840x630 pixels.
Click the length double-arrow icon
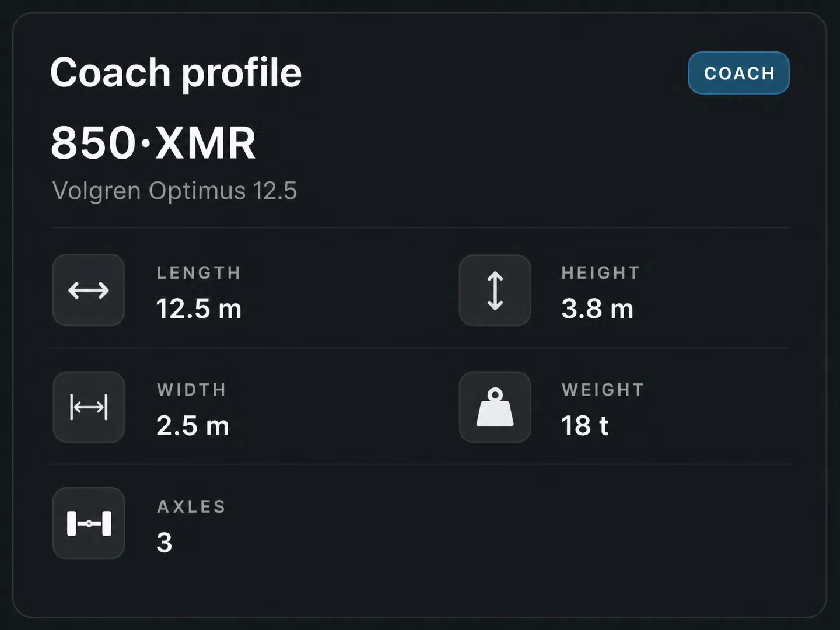pos(89,290)
